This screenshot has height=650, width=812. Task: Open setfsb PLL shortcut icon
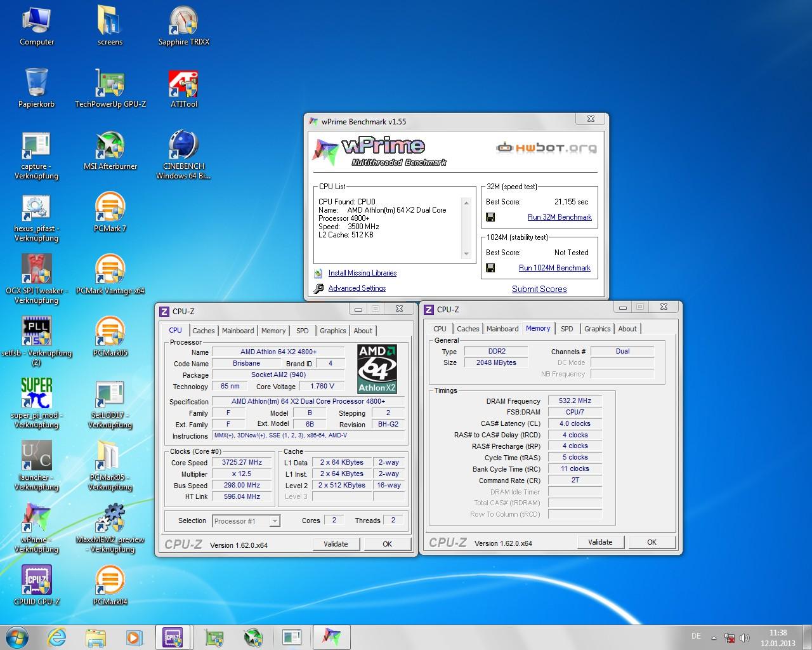click(x=37, y=342)
